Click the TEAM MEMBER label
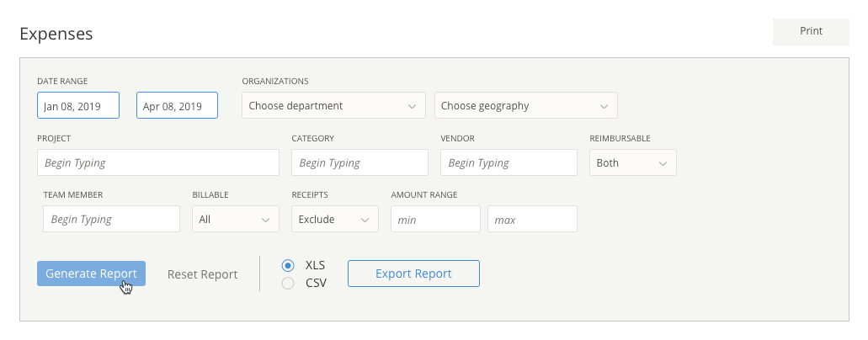The width and height of the screenshot is (868, 340). (x=73, y=195)
